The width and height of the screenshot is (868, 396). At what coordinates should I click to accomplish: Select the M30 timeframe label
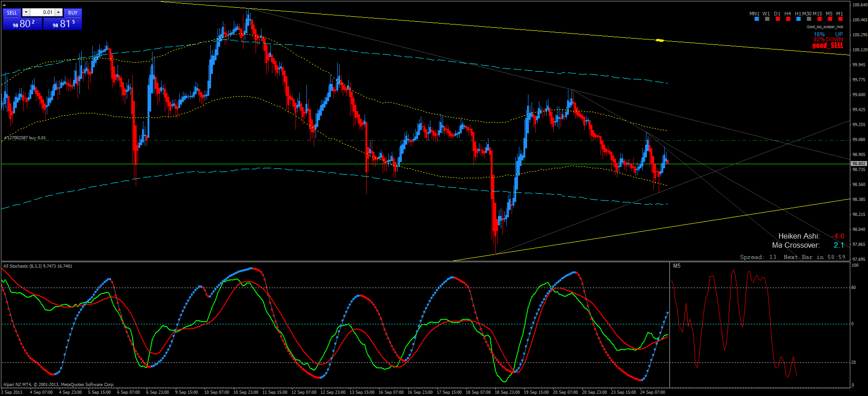(807, 14)
